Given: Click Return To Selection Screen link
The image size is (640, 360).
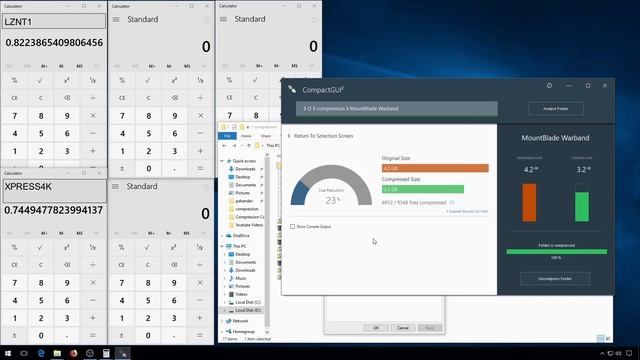Looking at the screenshot, I should (x=323, y=136).
